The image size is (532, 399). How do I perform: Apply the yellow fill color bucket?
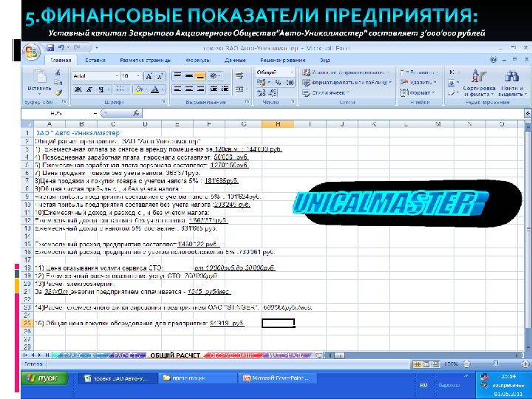tap(138, 89)
